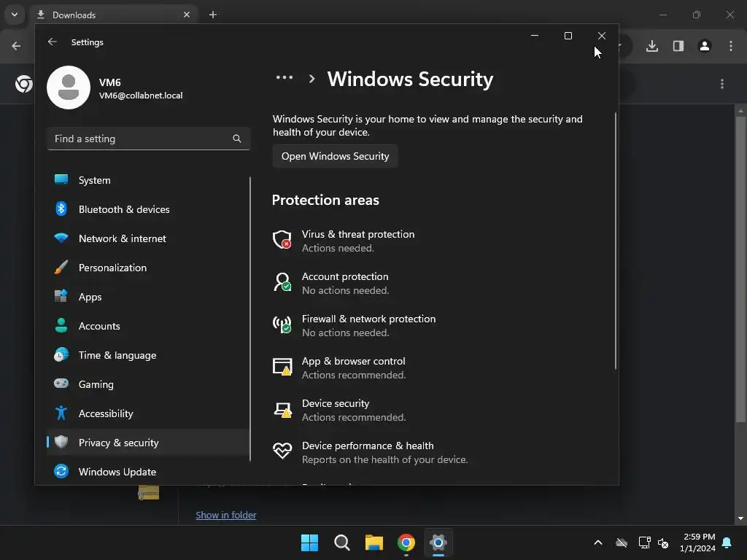Screen dimensions: 747x560
Task: Click the shield icon for Privacy & security
Action: pyautogui.click(x=61, y=442)
